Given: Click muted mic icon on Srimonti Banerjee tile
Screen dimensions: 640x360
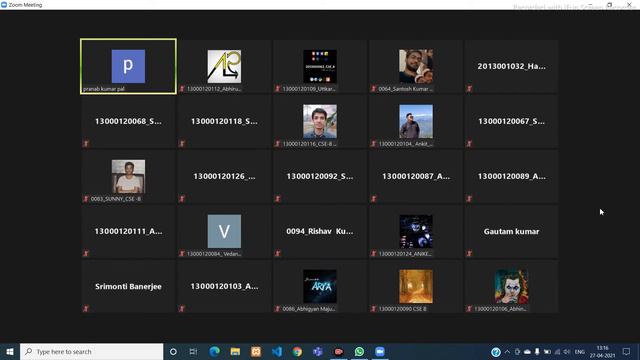Looking at the screenshot, I should pyautogui.click(x=86, y=309).
